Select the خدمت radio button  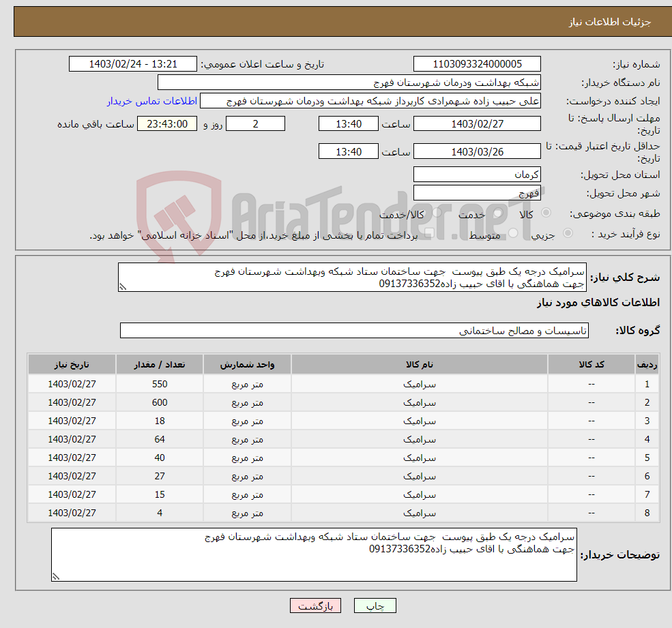click(x=497, y=213)
